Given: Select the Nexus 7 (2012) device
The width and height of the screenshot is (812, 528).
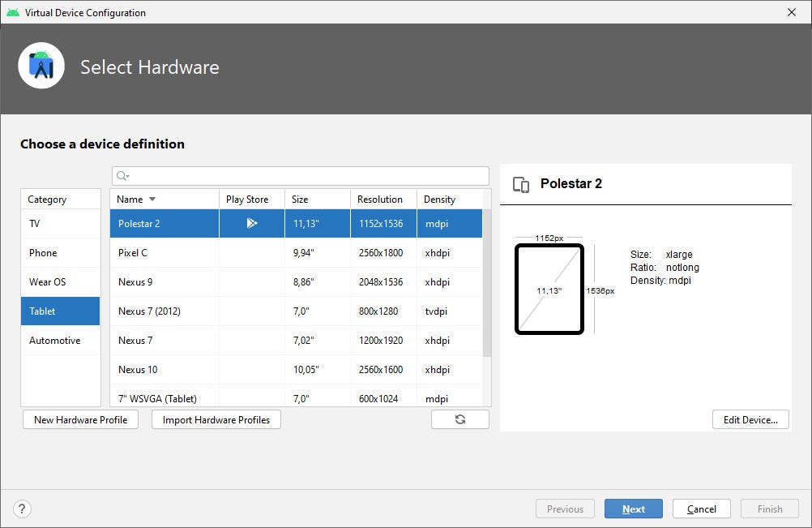Looking at the screenshot, I should point(297,311).
